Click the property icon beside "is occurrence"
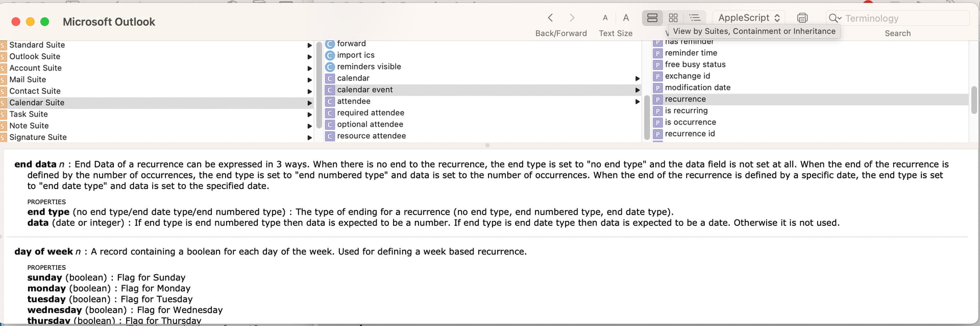The height and width of the screenshot is (326, 980). click(657, 123)
